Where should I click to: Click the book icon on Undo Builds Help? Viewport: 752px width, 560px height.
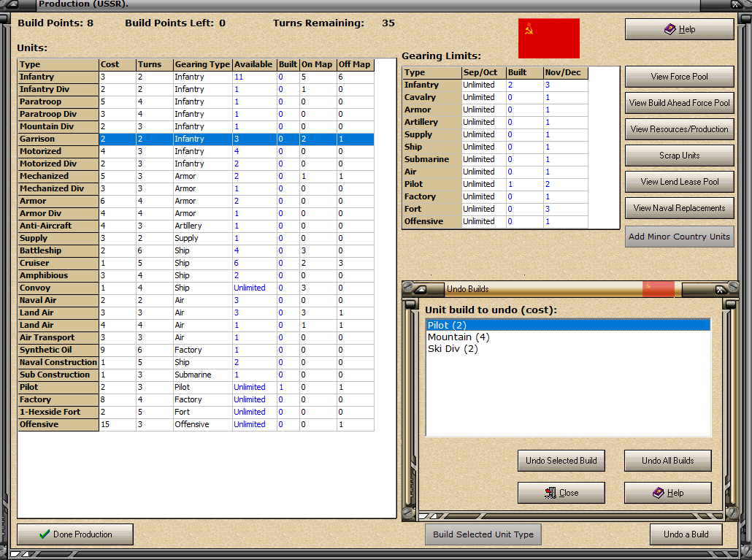[659, 493]
